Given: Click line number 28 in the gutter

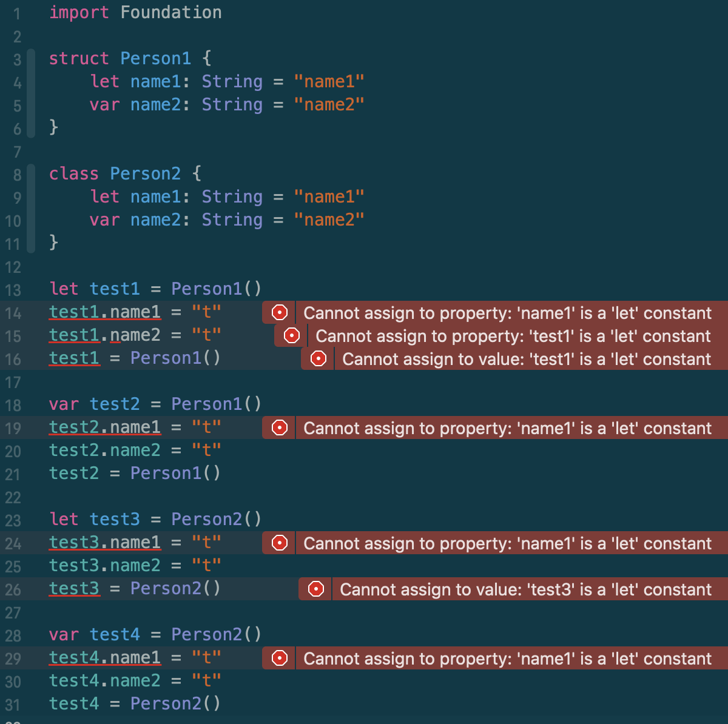Looking at the screenshot, I should pos(13,635).
